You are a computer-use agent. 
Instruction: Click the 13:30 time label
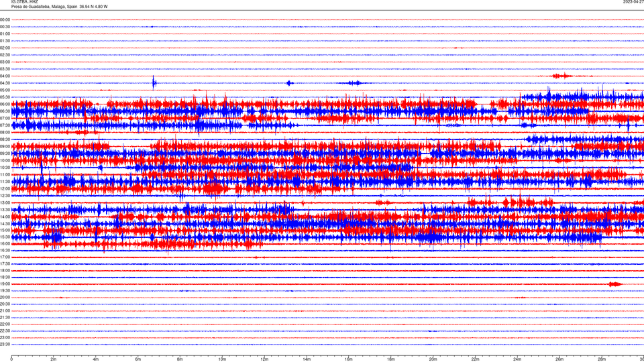pos(5,210)
